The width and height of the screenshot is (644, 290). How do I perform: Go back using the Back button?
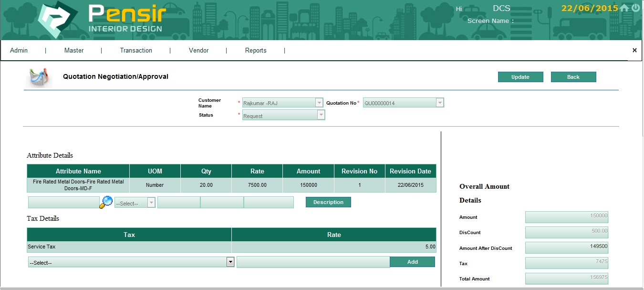pos(573,77)
